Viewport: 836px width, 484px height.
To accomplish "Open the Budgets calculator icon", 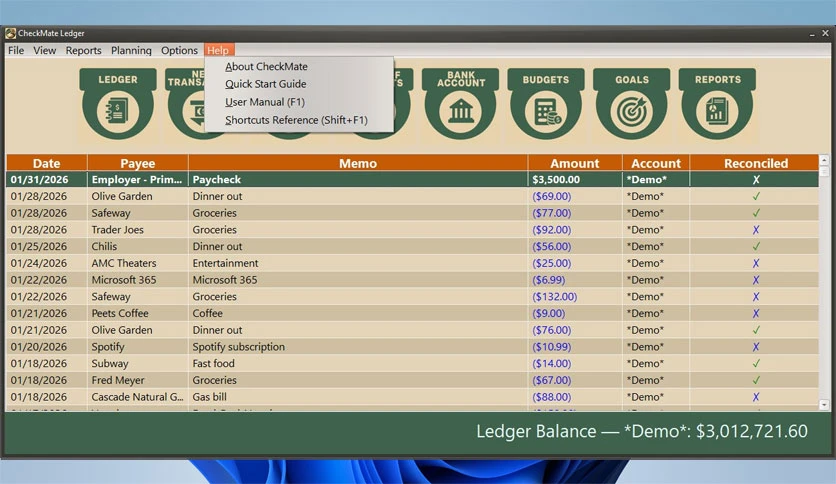I will [x=546, y=104].
